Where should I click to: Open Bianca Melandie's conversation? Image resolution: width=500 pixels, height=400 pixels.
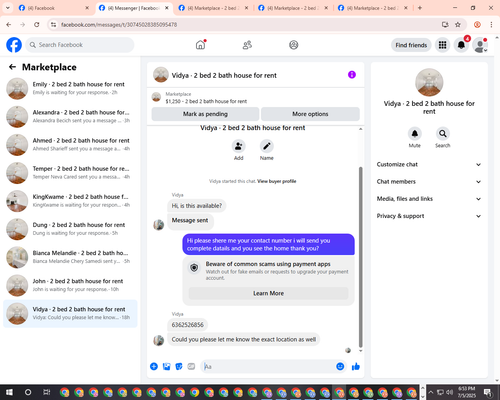click(70, 257)
